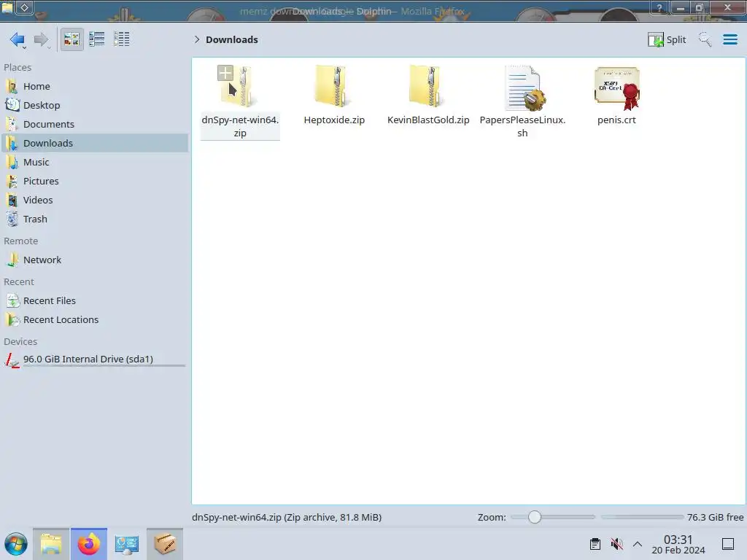Open Music in Places
The width and height of the screenshot is (747, 560).
pyautogui.click(x=94, y=163)
